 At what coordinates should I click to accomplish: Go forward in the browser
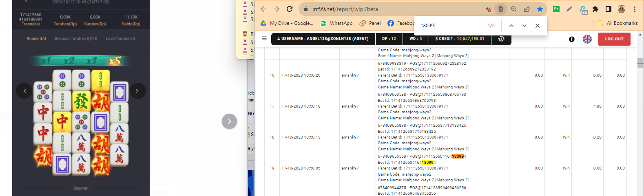tap(277, 9)
